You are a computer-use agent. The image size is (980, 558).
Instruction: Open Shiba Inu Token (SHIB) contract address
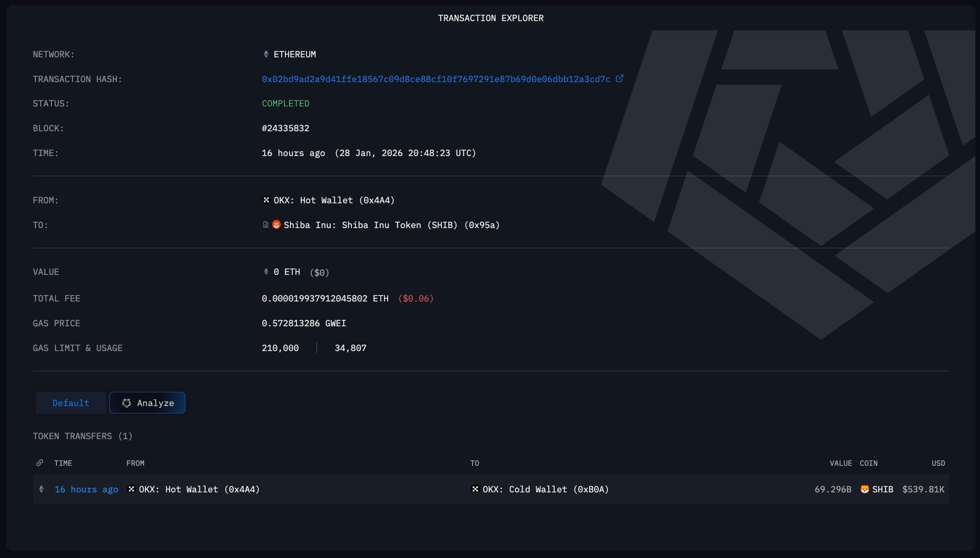pyautogui.click(x=391, y=225)
